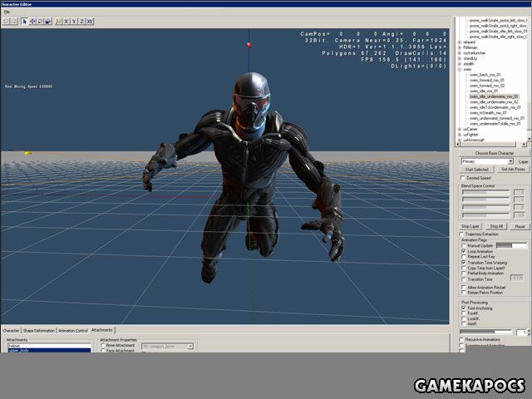Select swim_underwater_forward_nw_01 animation
The width and height of the screenshot is (532, 399).
[497, 118]
